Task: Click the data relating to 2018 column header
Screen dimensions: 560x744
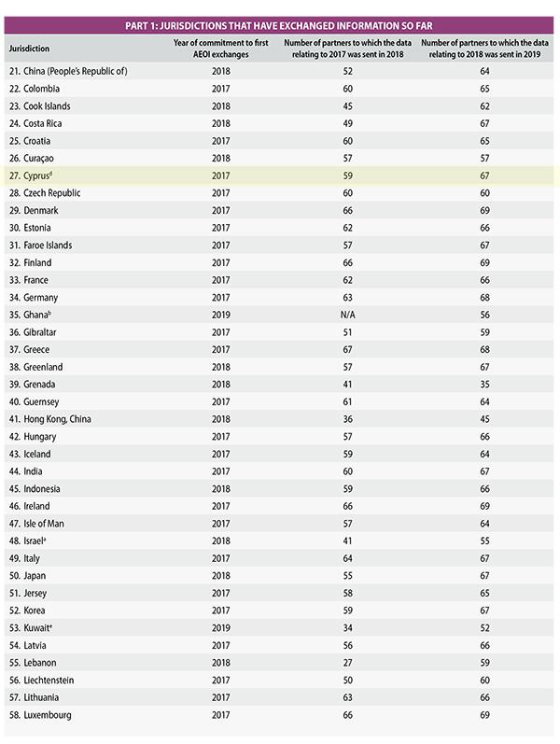Action: [x=483, y=47]
